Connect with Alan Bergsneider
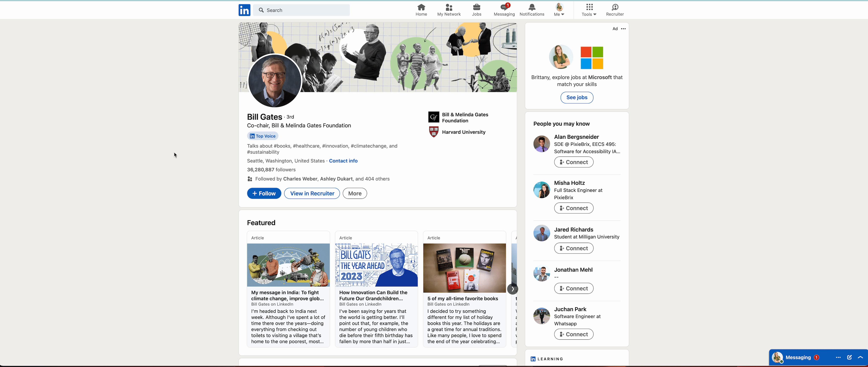Viewport: 868px width, 367px height. coord(573,162)
